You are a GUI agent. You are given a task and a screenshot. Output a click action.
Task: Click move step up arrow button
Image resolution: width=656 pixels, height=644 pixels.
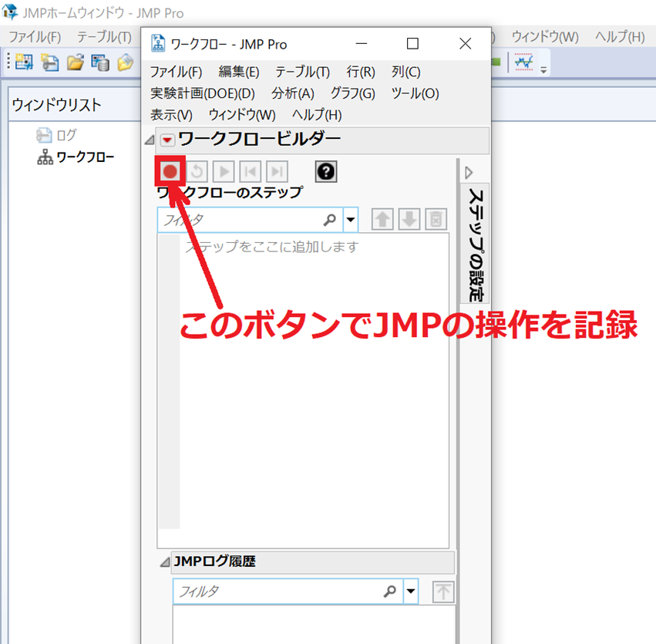[382, 219]
